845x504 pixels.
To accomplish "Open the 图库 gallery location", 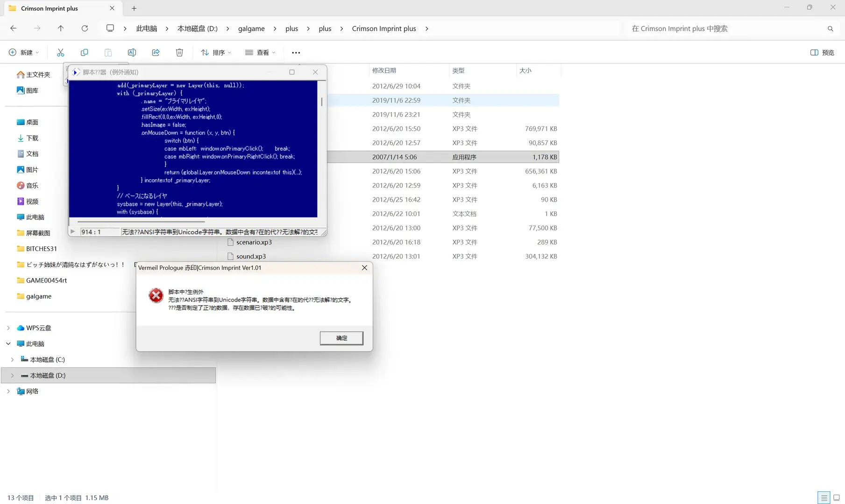I will (x=28, y=91).
